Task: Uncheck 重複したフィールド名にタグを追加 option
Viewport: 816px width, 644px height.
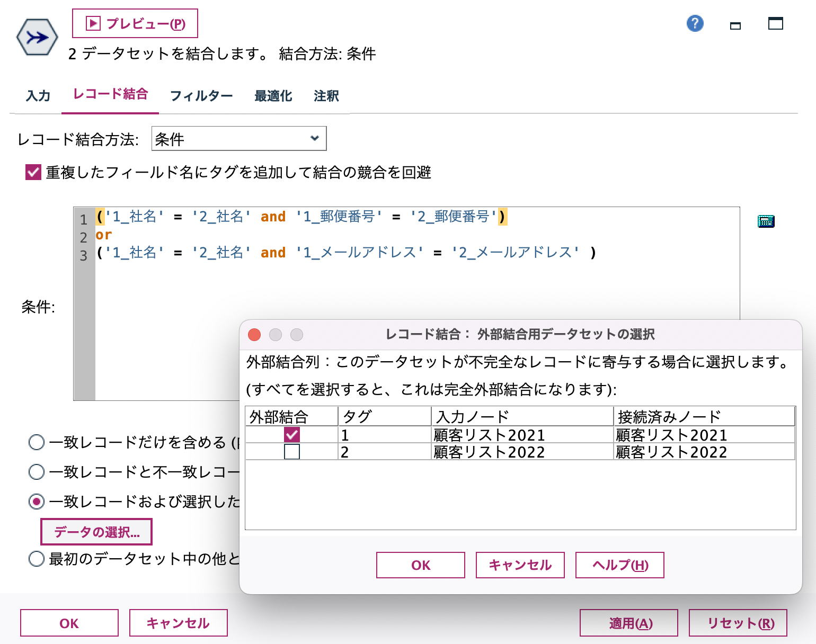Action: point(32,172)
